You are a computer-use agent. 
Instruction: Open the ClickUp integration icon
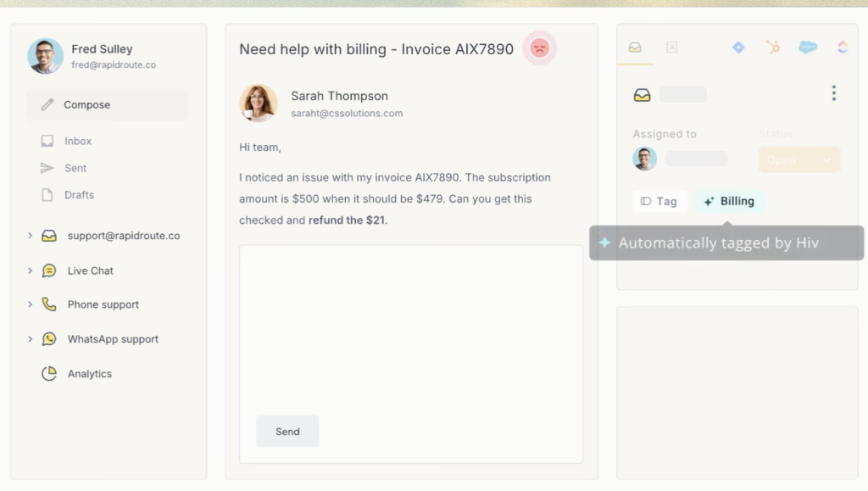coord(842,47)
